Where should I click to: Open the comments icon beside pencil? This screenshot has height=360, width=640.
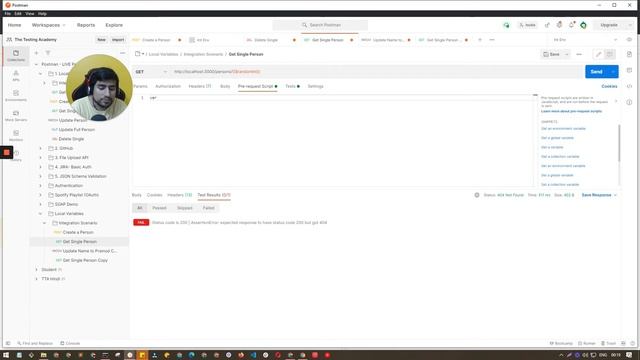coord(609,54)
